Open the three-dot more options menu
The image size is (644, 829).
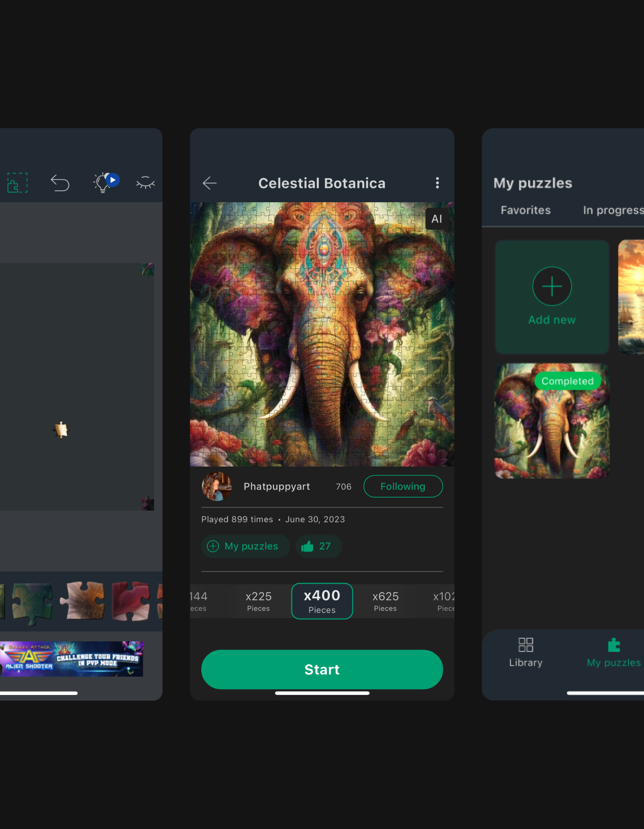click(437, 183)
